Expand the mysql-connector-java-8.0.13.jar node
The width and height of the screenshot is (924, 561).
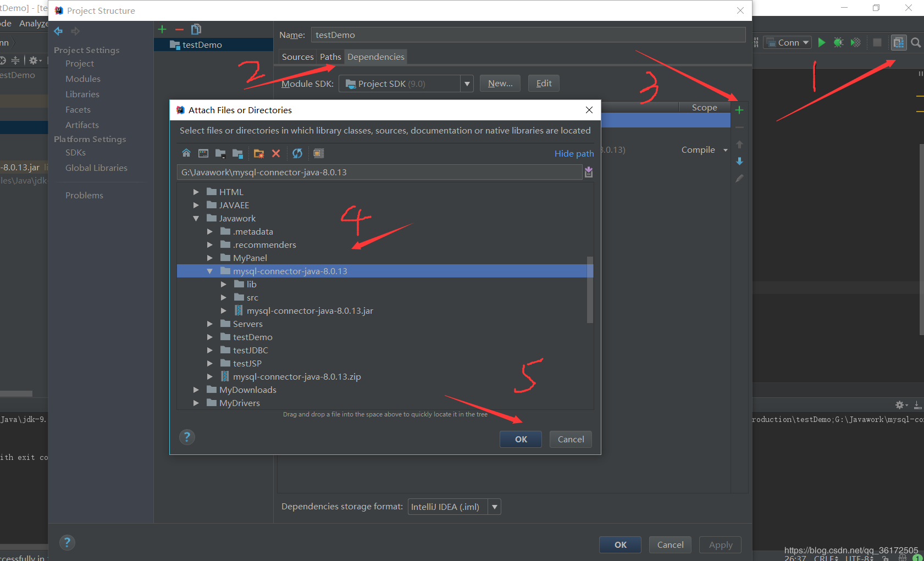click(223, 310)
